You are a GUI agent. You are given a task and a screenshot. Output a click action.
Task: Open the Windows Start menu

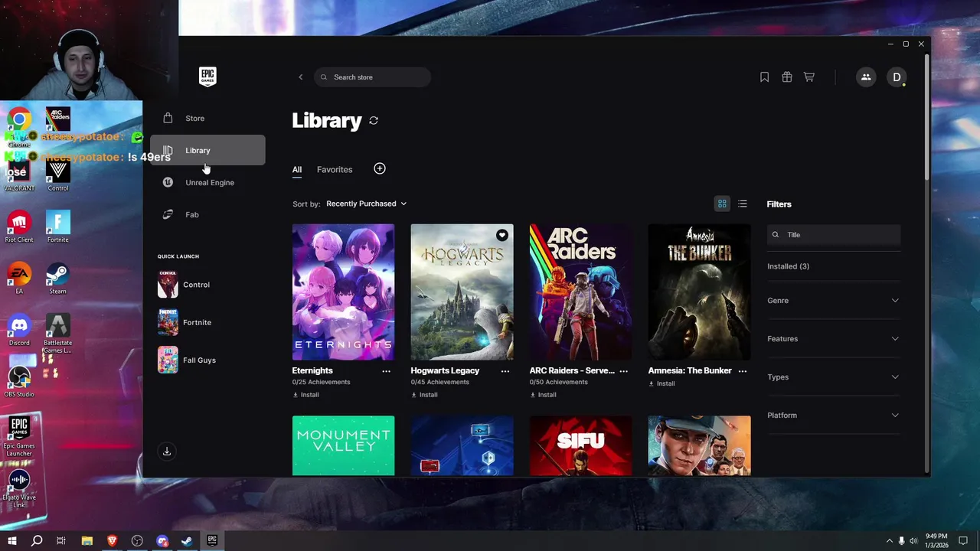click(12, 541)
